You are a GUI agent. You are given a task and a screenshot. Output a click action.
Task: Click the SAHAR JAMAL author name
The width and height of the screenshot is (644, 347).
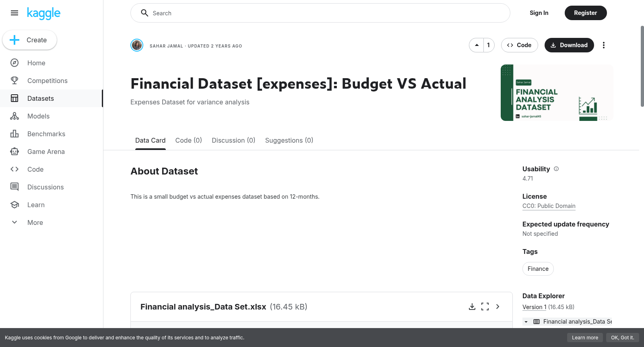[166, 46]
